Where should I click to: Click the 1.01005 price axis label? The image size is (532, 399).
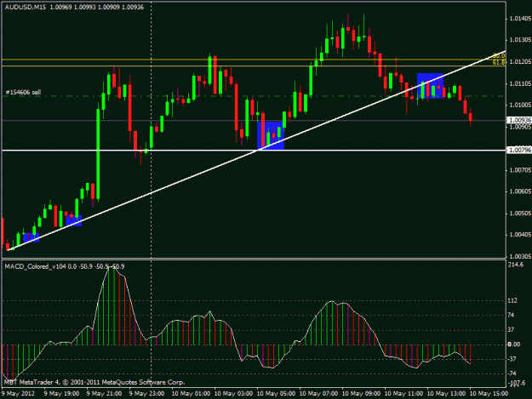click(520, 105)
